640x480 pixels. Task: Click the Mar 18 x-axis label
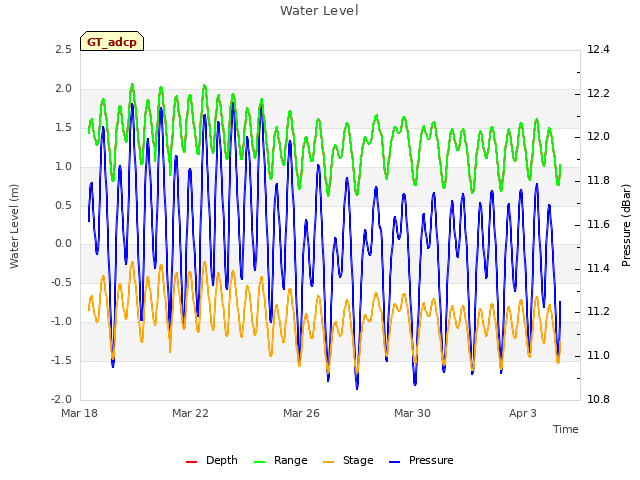(x=79, y=413)
